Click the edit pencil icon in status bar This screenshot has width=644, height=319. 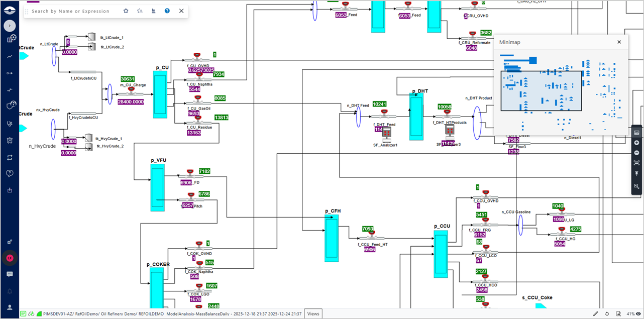tap(595, 314)
